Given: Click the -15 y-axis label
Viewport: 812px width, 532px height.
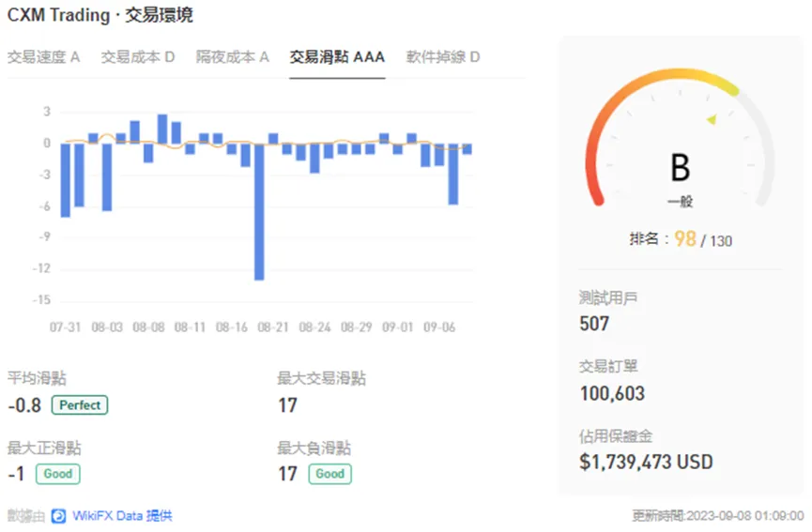Looking at the screenshot, I should (41, 300).
